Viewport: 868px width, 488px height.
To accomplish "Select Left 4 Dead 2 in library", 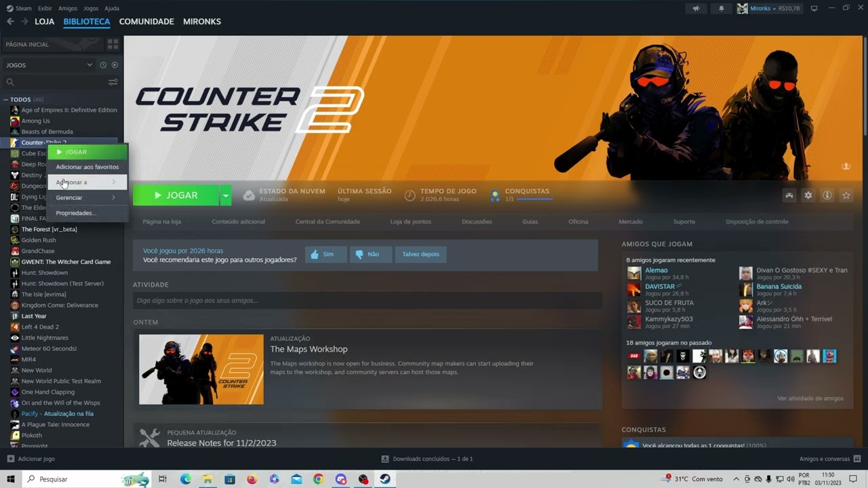I will click(40, 327).
